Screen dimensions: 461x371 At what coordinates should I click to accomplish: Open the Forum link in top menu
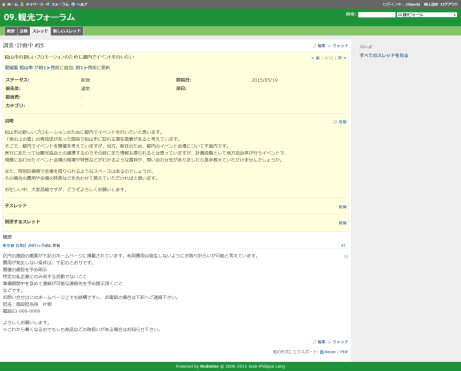click(57, 4)
